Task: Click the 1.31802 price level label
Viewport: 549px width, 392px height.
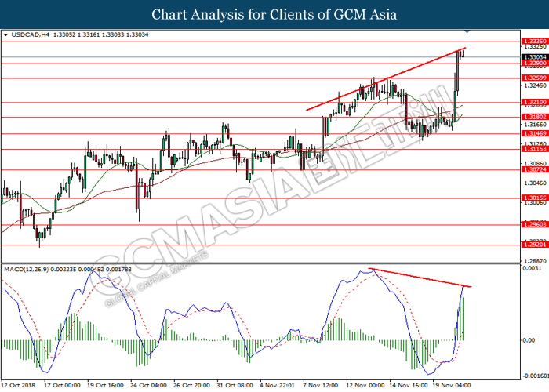Action: tap(535, 117)
